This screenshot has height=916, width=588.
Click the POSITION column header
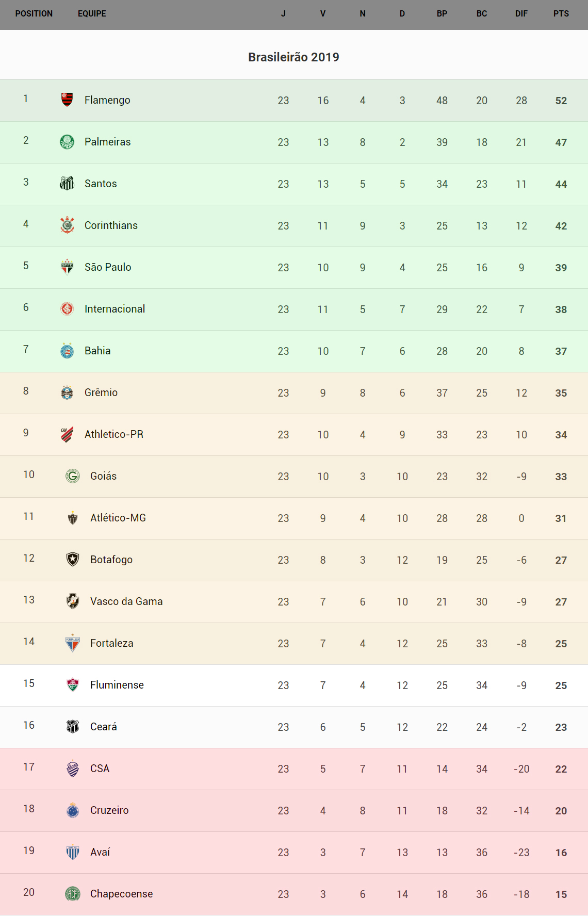tap(34, 14)
